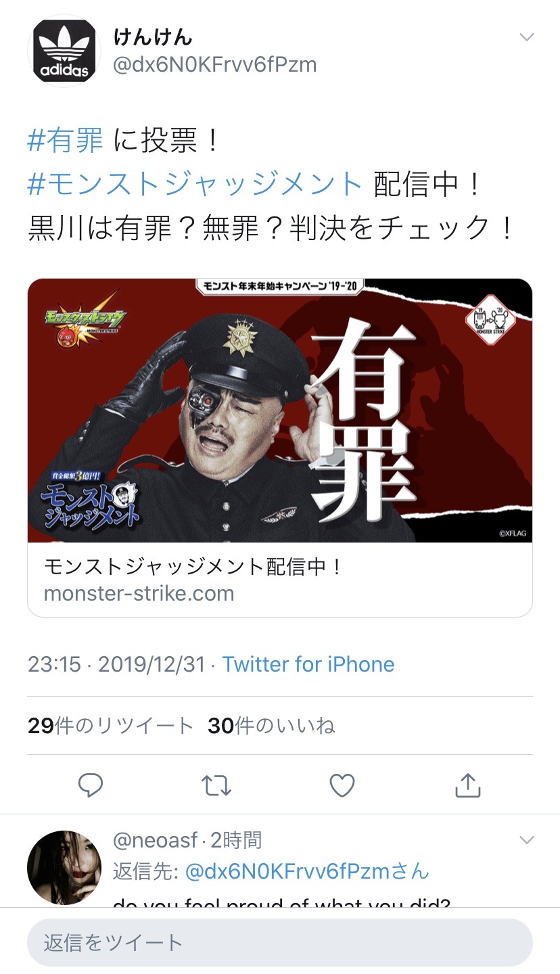Open the モンストジャッジメント card image
Screen dimensions: 560x974
280,411
